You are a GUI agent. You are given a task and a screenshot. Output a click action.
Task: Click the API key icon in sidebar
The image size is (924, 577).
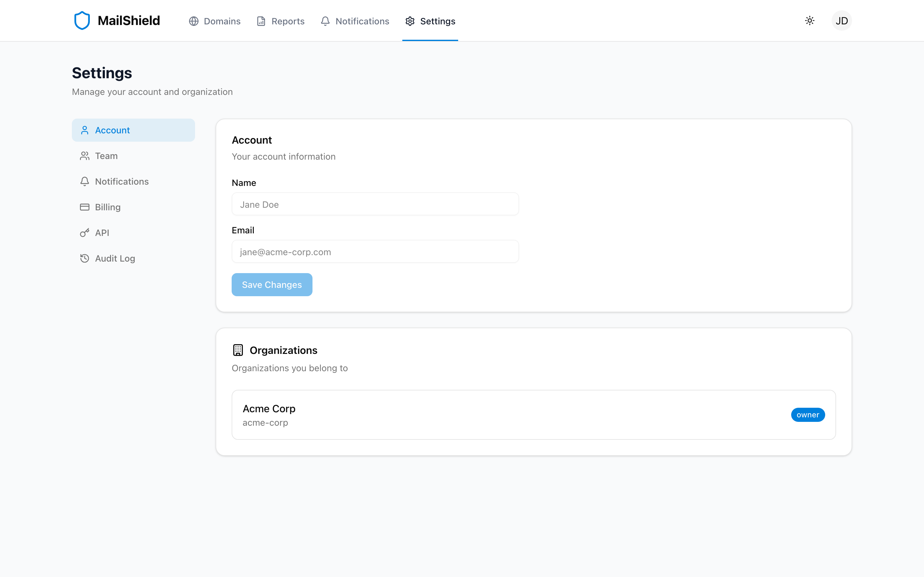[84, 232]
